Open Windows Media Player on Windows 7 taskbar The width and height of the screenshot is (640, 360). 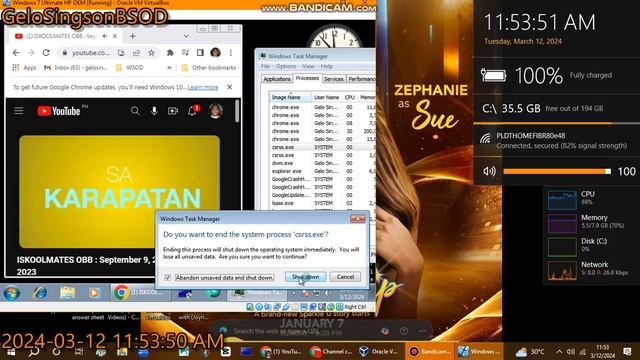coord(94,293)
